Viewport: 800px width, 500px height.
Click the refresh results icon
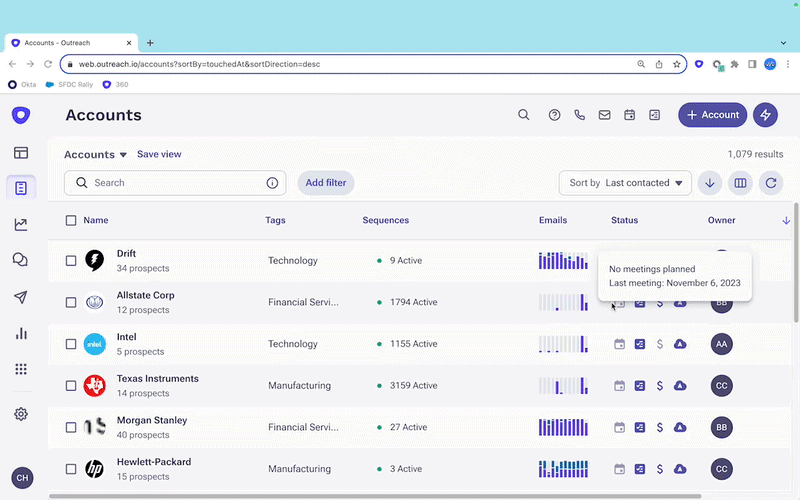[770, 183]
